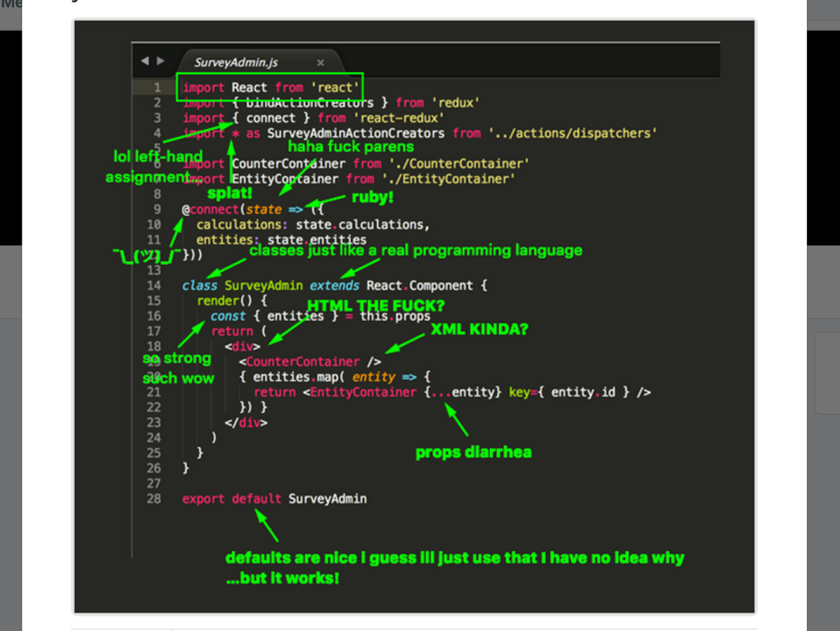
Task: Select the SurveyAdmin.js editor tab
Action: point(260,62)
